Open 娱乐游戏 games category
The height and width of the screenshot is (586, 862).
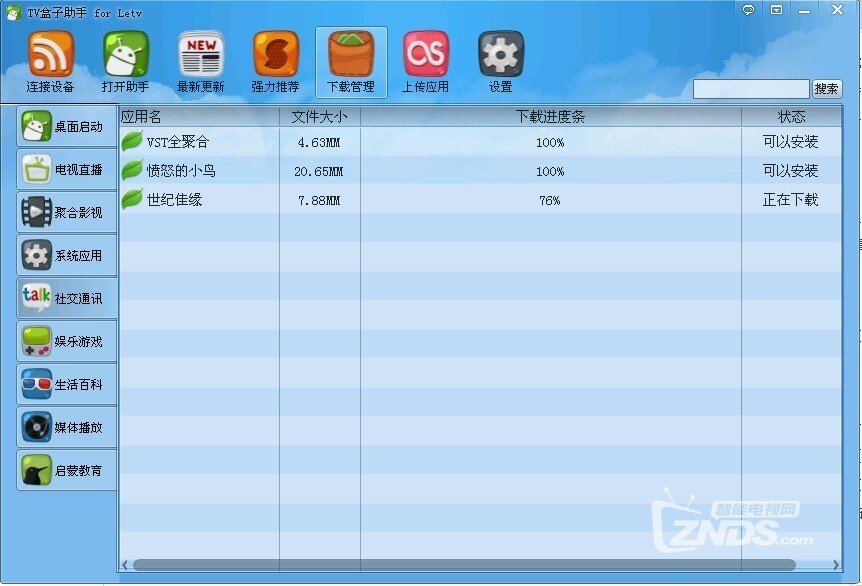[67, 341]
